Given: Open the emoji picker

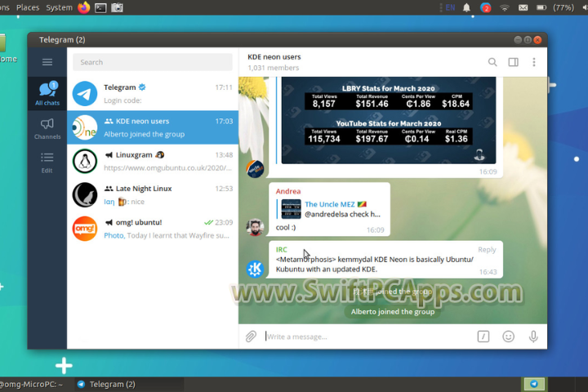Looking at the screenshot, I should (508, 336).
